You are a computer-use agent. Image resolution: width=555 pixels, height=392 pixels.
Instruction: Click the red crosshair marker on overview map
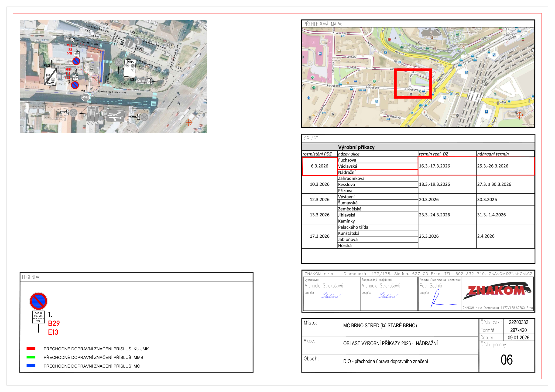coord(519,115)
